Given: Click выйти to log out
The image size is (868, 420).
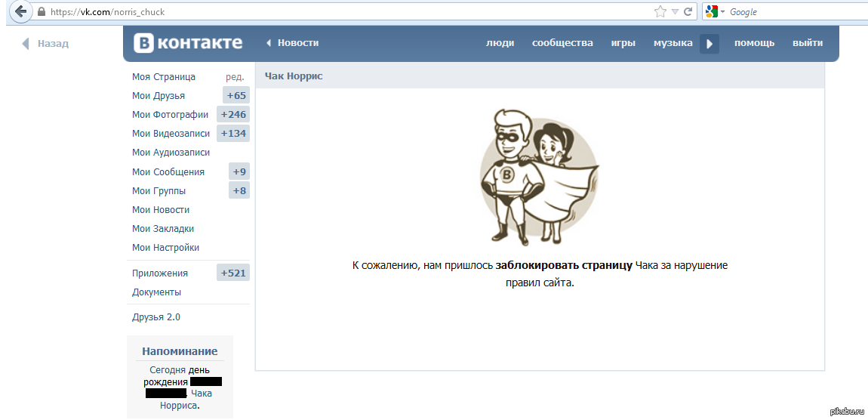Looking at the screenshot, I should pos(807,43).
